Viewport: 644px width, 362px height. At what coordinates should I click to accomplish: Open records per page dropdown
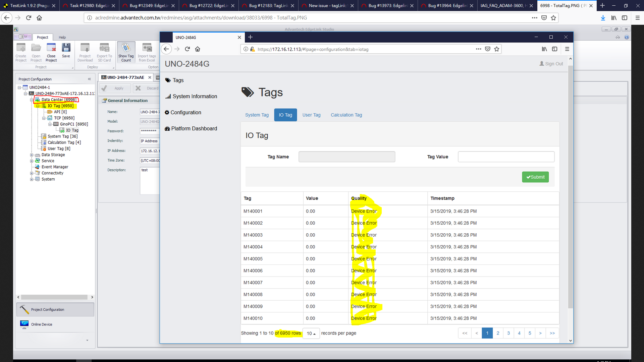point(311,334)
